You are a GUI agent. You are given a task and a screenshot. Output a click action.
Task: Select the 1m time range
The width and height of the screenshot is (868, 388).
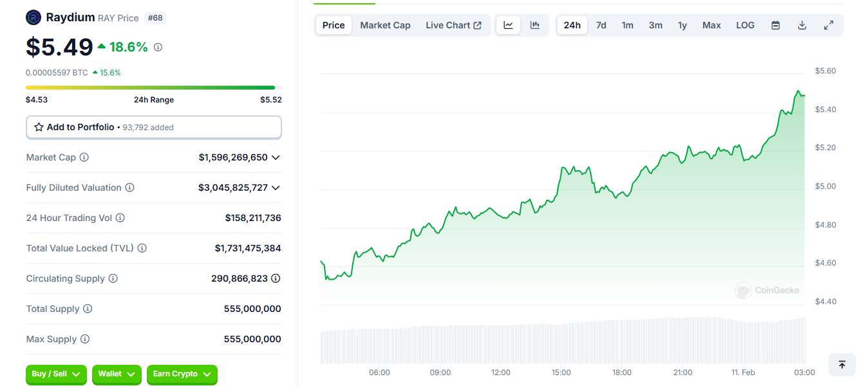click(x=627, y=25)
